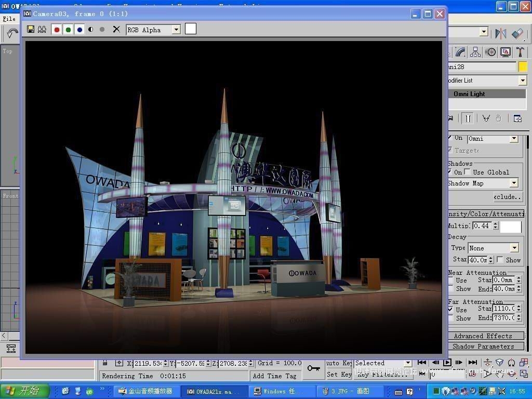Open the Selected key filter dropdown

[x=408, y=363]
